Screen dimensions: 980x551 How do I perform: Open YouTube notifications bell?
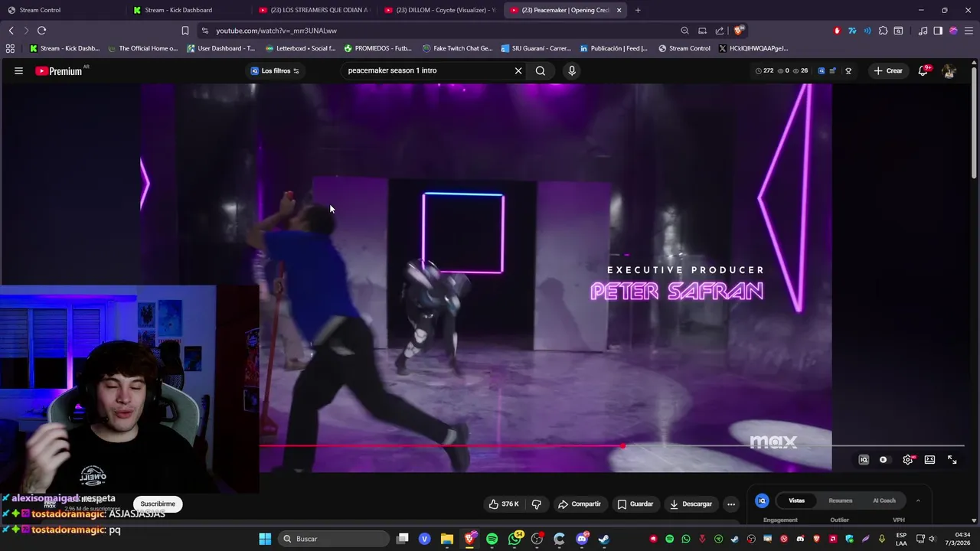click(924, 70)
